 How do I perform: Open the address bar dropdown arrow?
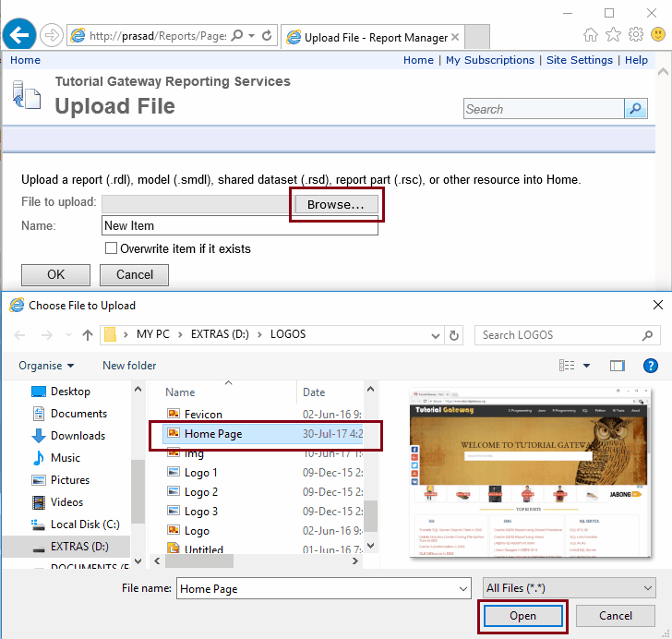tap(252, 35)
